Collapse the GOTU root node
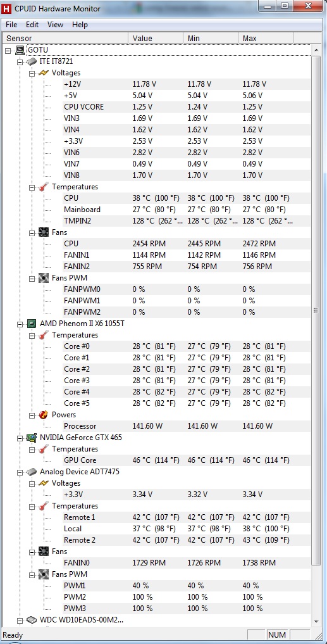This screenshot has width=327, height=644. [8, 50]
